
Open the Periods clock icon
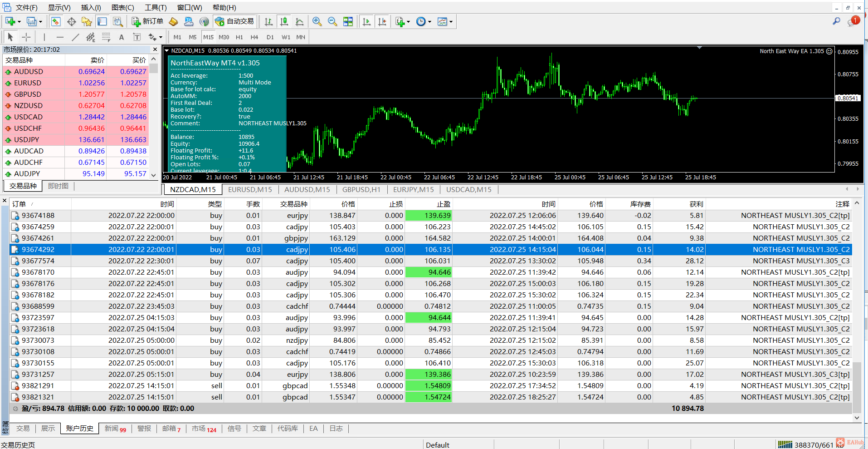click(x=421, y=21)
